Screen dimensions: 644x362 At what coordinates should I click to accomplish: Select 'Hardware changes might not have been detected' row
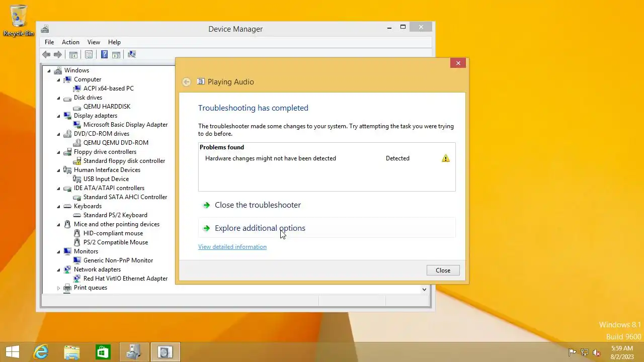pos(327,158)
